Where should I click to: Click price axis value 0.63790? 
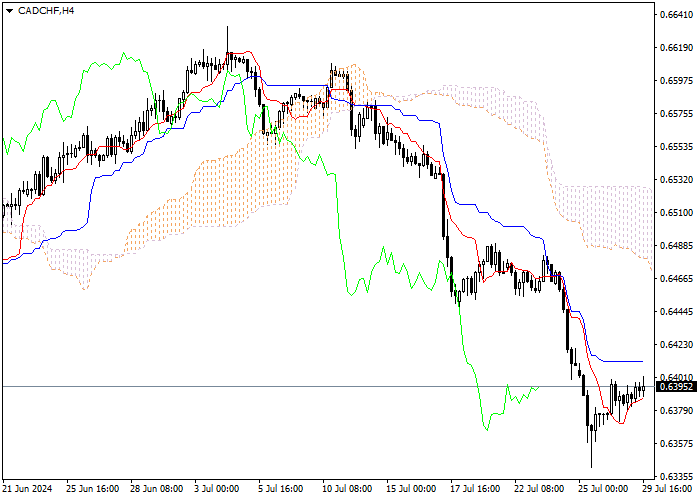[676, 410]
